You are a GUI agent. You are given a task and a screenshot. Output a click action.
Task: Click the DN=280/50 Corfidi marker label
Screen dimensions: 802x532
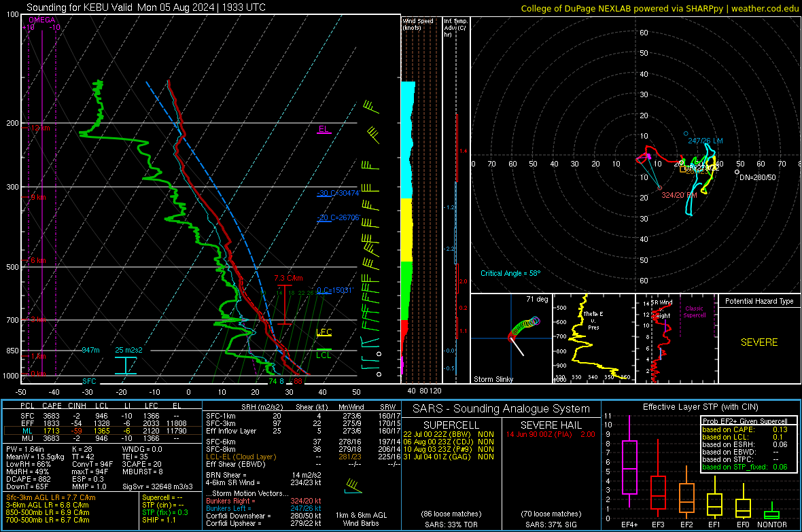click(x=758, y=177)
